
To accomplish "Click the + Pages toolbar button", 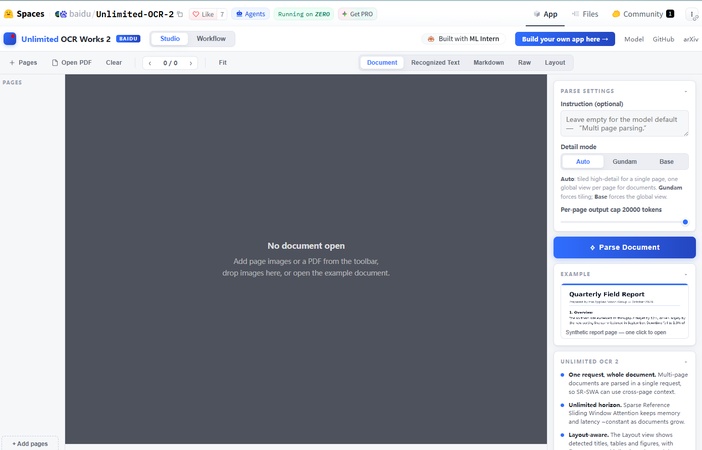I will click(x=23, y=63).
